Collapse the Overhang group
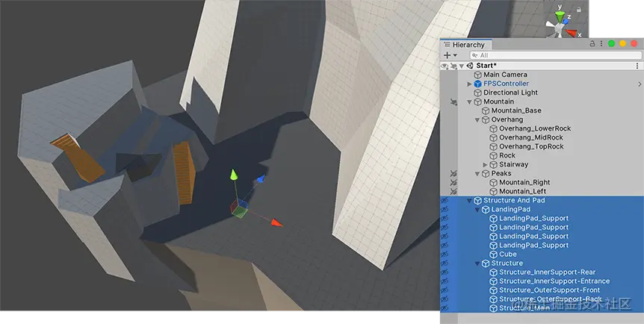The width and height of the screenshot is (644, 324). pos(477,120)
